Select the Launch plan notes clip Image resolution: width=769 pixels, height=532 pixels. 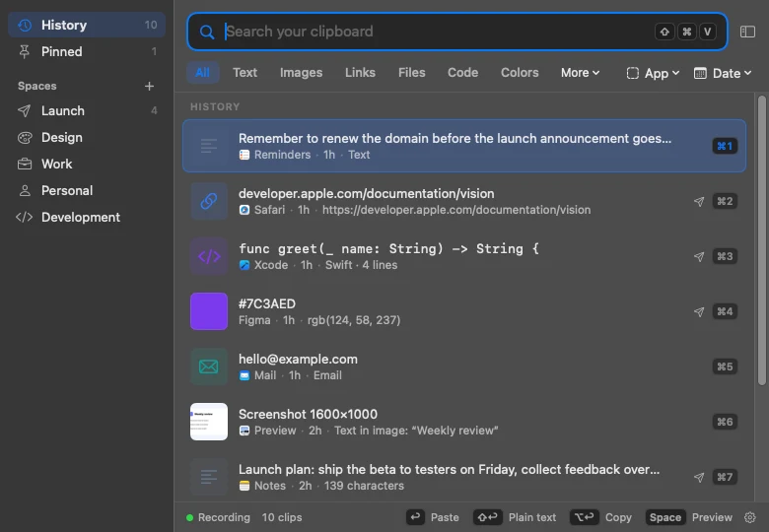click(464, 477)
